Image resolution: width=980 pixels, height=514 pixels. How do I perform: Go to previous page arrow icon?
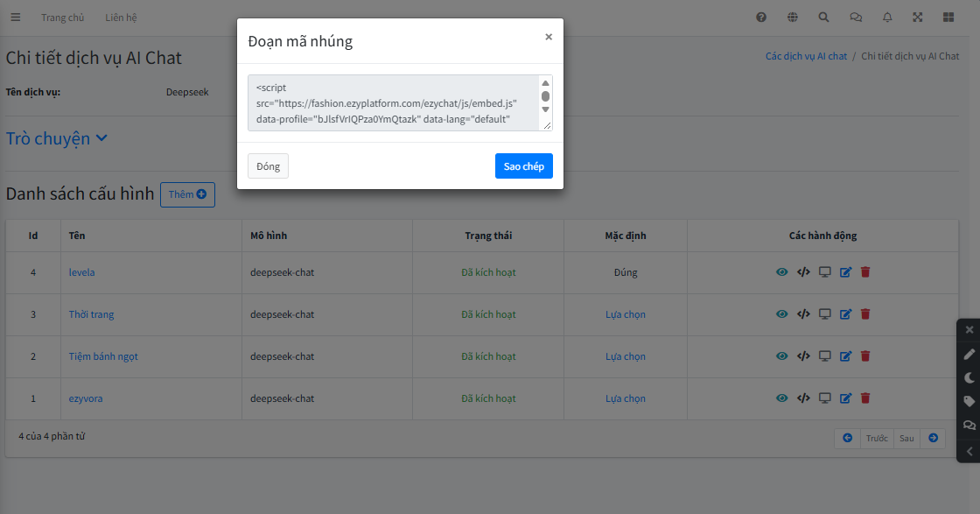[x=848, y=438]
